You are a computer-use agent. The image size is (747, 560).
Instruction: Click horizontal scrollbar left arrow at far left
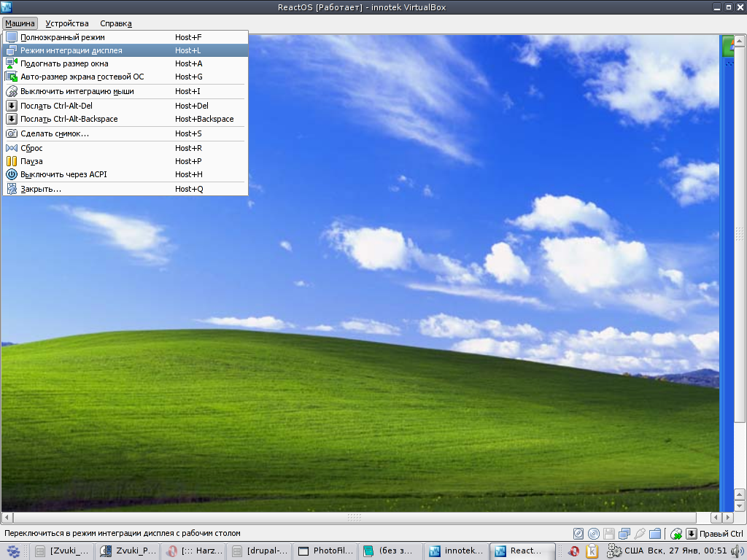tap(7, 517)
